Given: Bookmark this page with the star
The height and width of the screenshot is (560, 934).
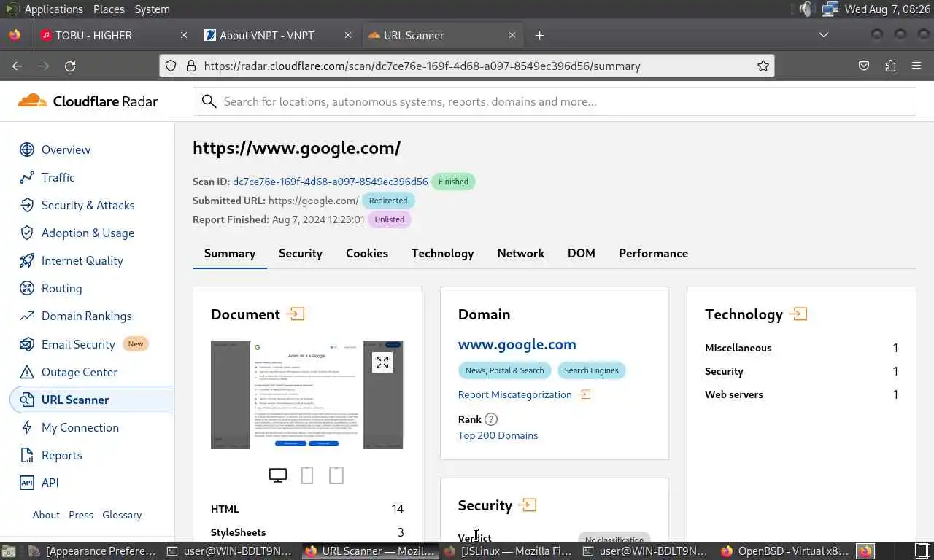Looking at the screenshot, I should pos(763,66).
